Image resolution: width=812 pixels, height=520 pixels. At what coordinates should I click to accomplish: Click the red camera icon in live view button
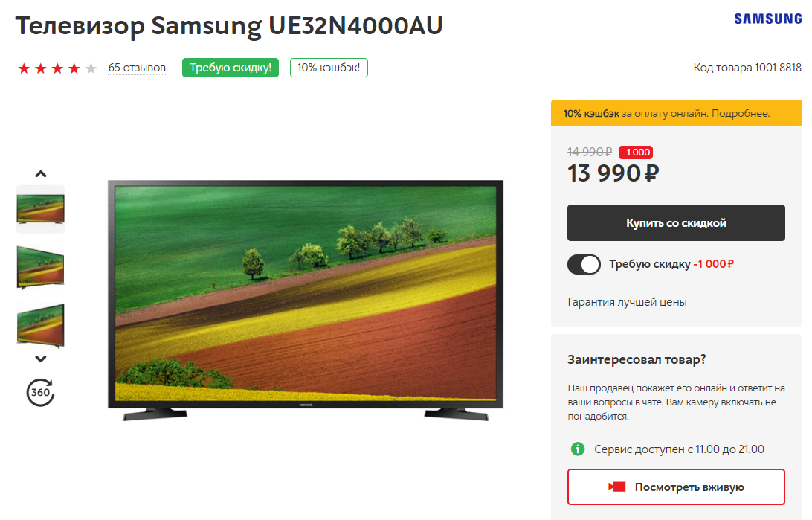point(616,487)
